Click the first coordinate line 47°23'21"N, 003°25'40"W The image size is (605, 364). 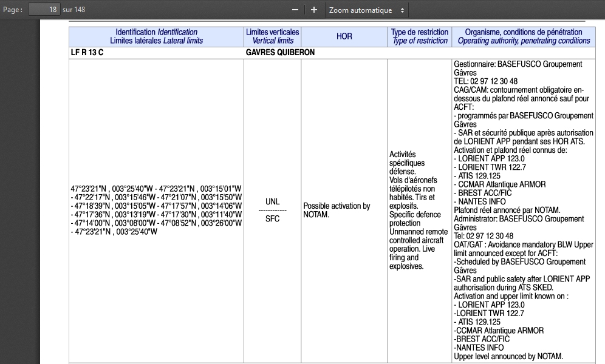156,189
